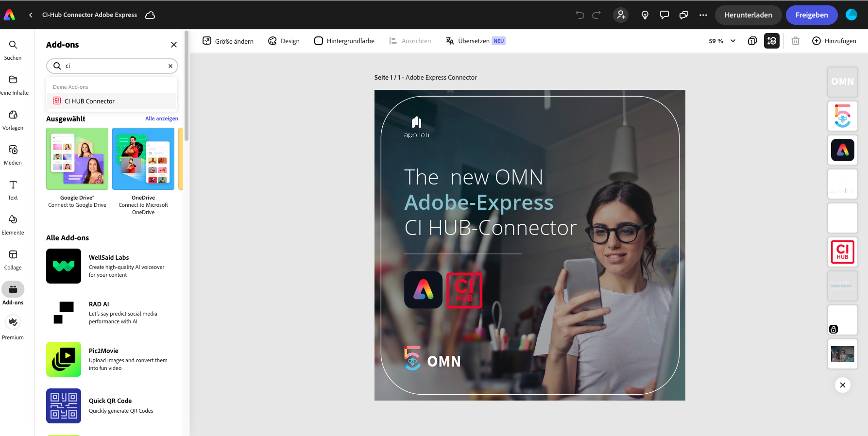Viewport: 868px width, 436px height.
Task: Open the Google Drive add-on card
Action: click(x=77, y=168)
